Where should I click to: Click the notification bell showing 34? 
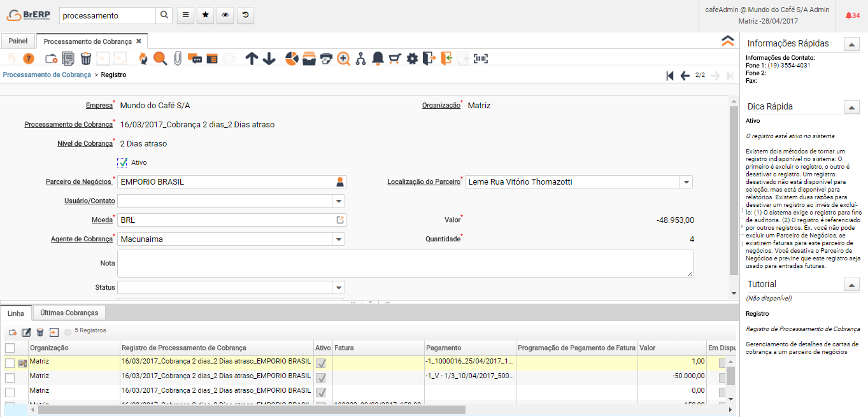pos(852,15)
